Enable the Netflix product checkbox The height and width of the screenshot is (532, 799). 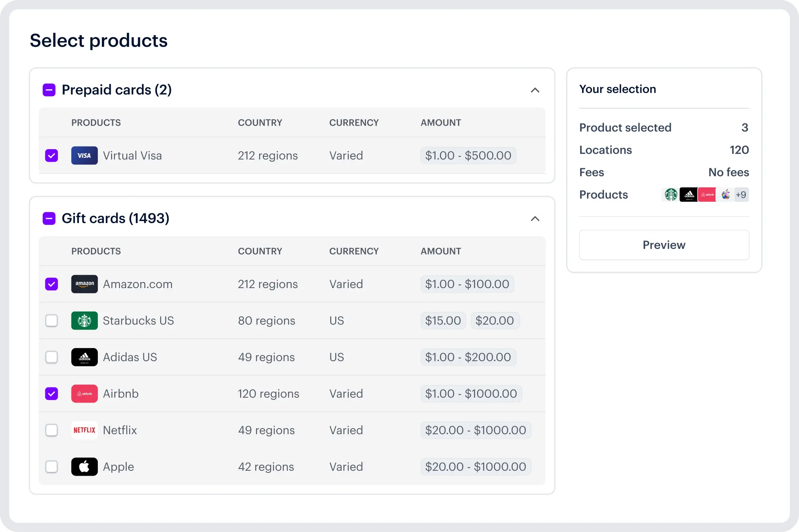tap(51, 430)
